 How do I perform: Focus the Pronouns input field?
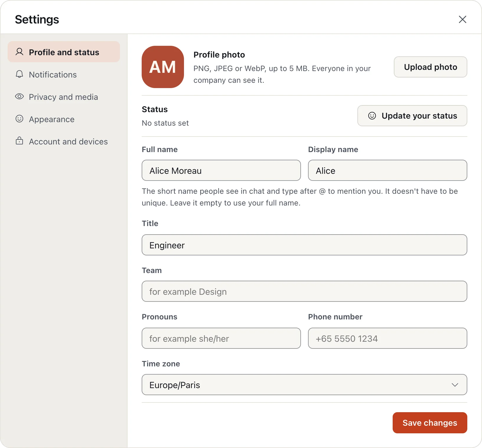[x=221, y=338]
